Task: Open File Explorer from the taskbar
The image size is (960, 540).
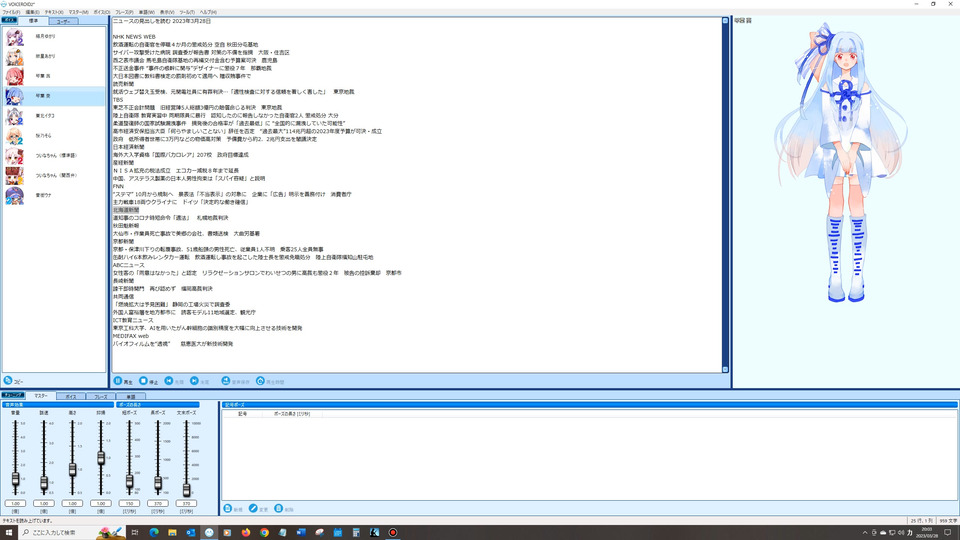Action: [172, 532]
